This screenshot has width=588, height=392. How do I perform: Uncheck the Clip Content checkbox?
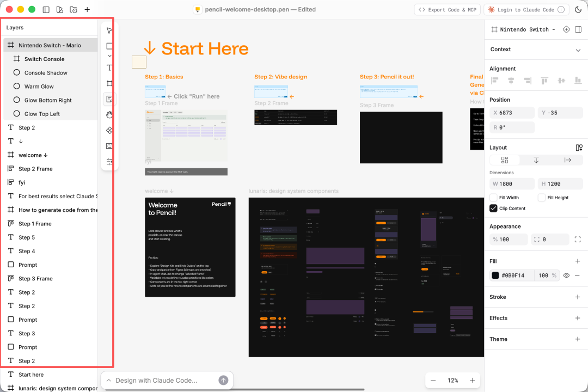tap(493, 209)
